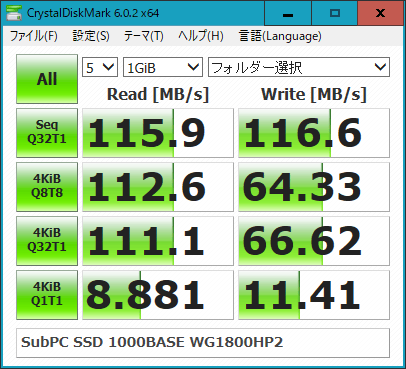Select the 4KiB Q8T8 read result 112.6
406x369 pixels.
(x=158, y=187)
